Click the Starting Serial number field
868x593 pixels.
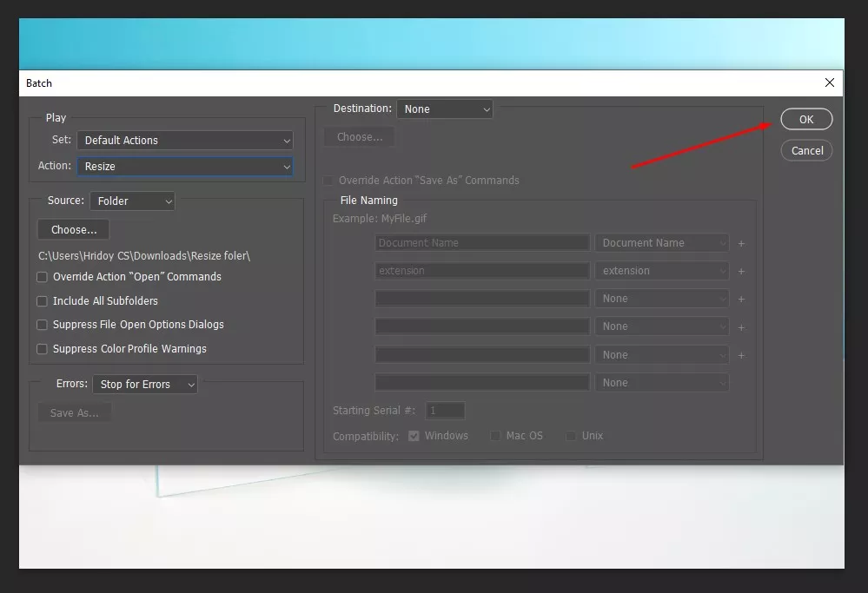445,411
